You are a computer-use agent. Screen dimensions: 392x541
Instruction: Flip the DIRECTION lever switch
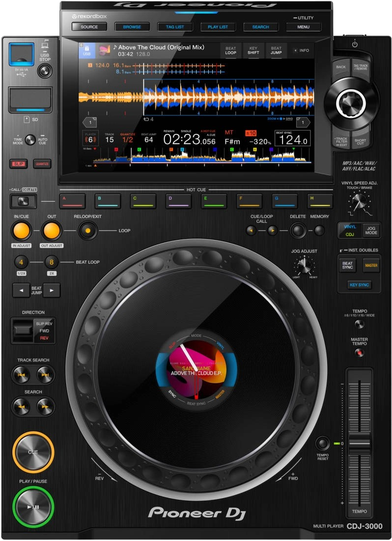tap(23, 330)
